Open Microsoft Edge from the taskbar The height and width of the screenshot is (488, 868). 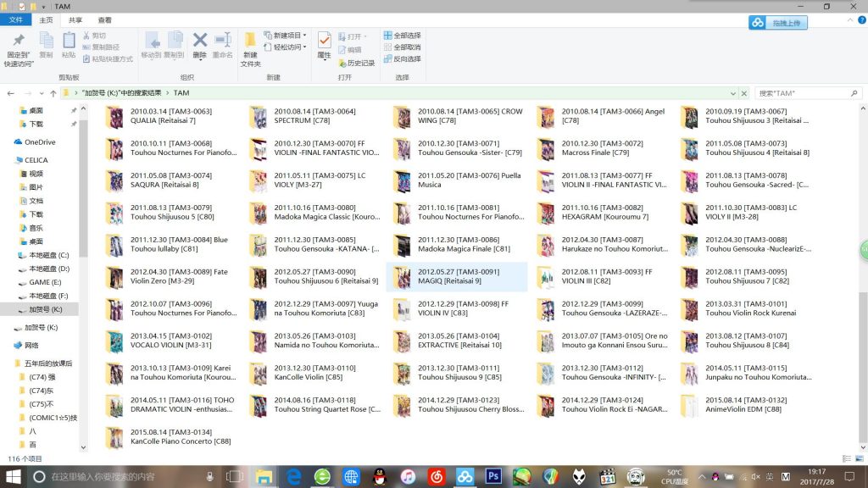292,476
